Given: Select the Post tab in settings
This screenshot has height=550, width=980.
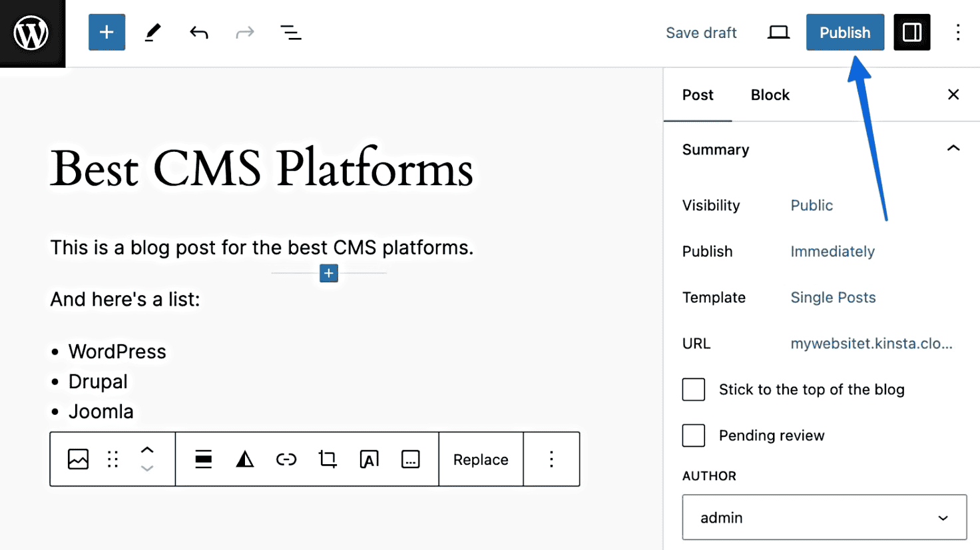Looking at the screenshot, I should [697, 95].
